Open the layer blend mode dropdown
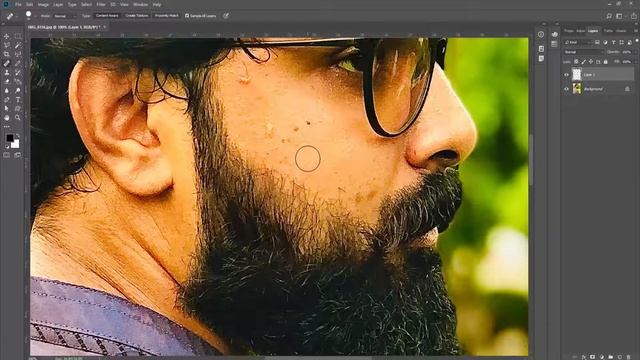Screen dimensions: 640x360 584,52
